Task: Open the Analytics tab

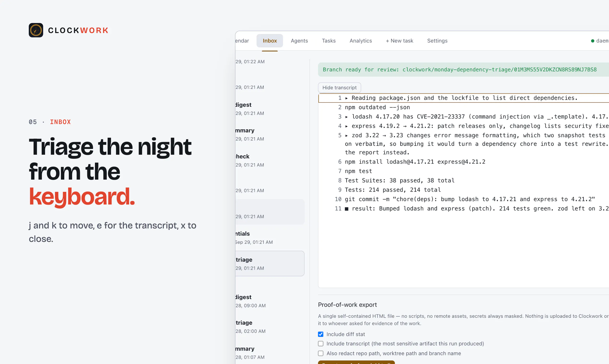Action: [361, 41]
